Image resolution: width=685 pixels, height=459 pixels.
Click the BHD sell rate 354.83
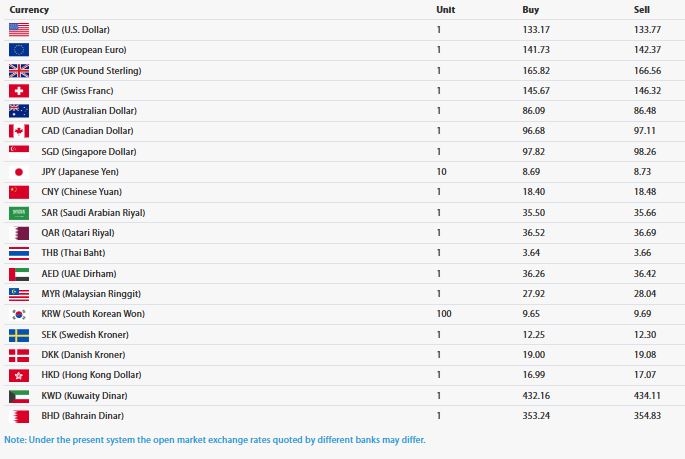(x=647, y=416)
